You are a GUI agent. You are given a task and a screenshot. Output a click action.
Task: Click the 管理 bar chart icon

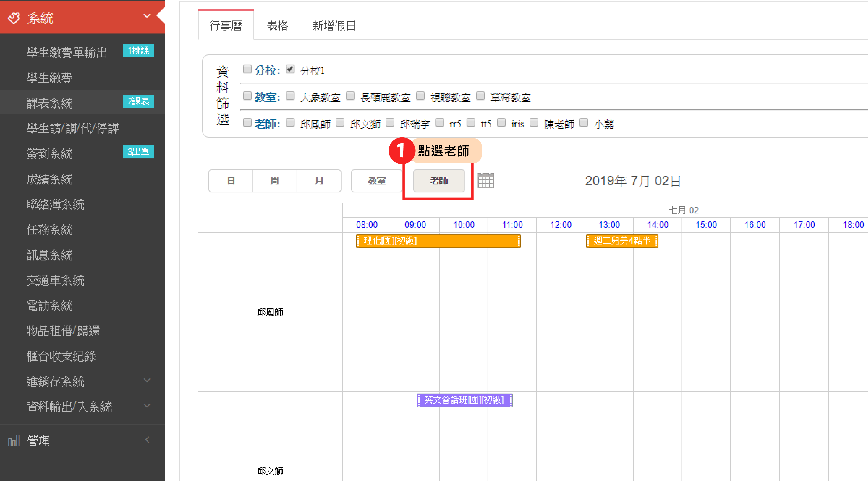pyautogui.click(x=14, y=440)
